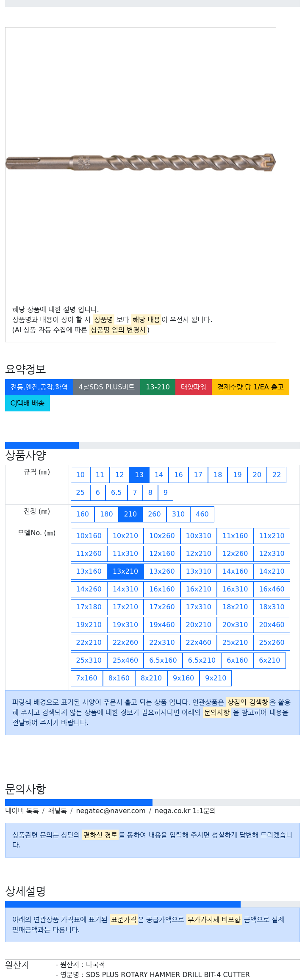Choose the 6.5 mm diameter option
The height and width of the screenshot is (980, 305).
tap(116, 493)
